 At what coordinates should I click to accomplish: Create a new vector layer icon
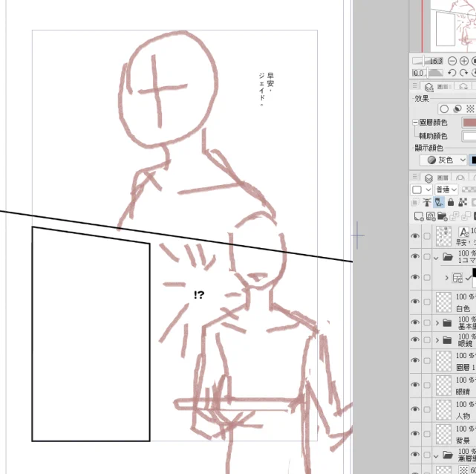coord(431,216)
